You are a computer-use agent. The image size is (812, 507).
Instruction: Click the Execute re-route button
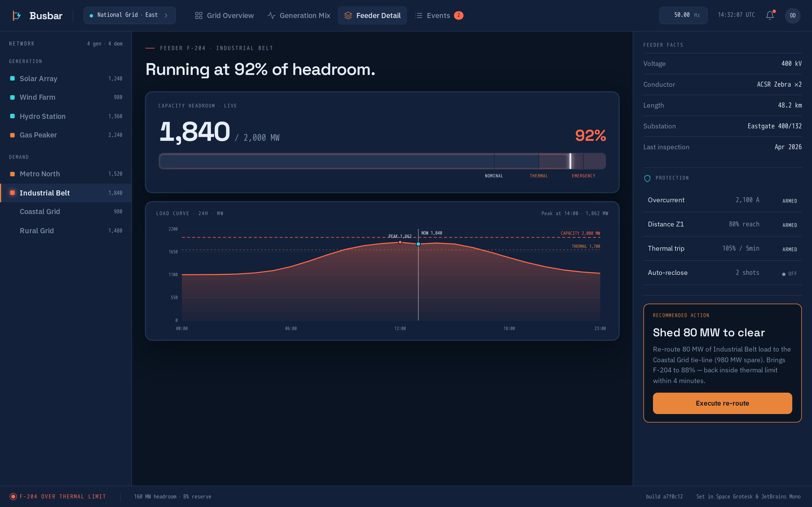(722, 403)
